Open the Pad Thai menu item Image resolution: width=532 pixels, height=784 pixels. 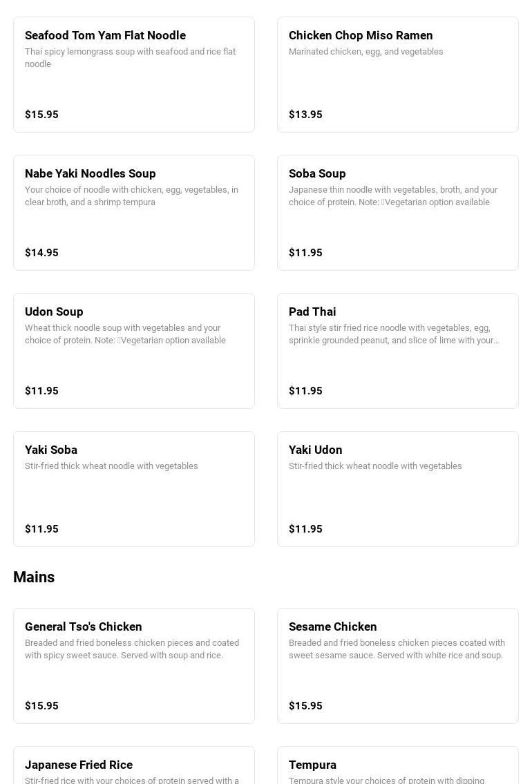coord(397,350)
